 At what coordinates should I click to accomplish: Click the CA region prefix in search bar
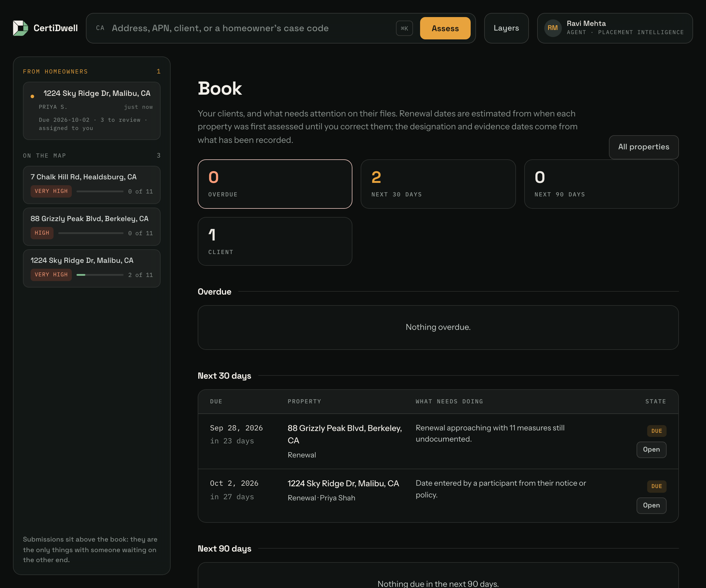[x=100, y=28]
